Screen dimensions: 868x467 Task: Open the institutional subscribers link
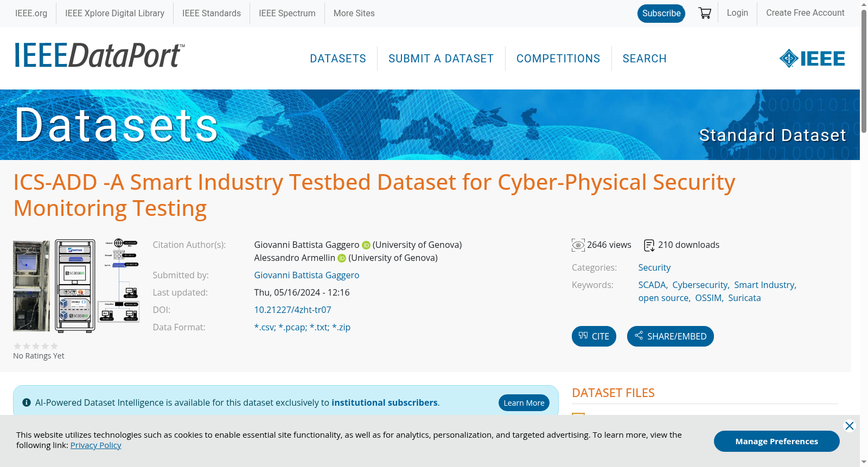coord(385,402)
